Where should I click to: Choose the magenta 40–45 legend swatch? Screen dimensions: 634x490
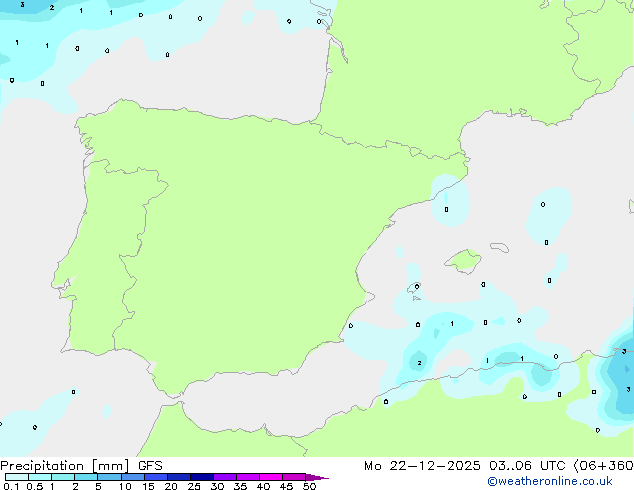(271, 477)
